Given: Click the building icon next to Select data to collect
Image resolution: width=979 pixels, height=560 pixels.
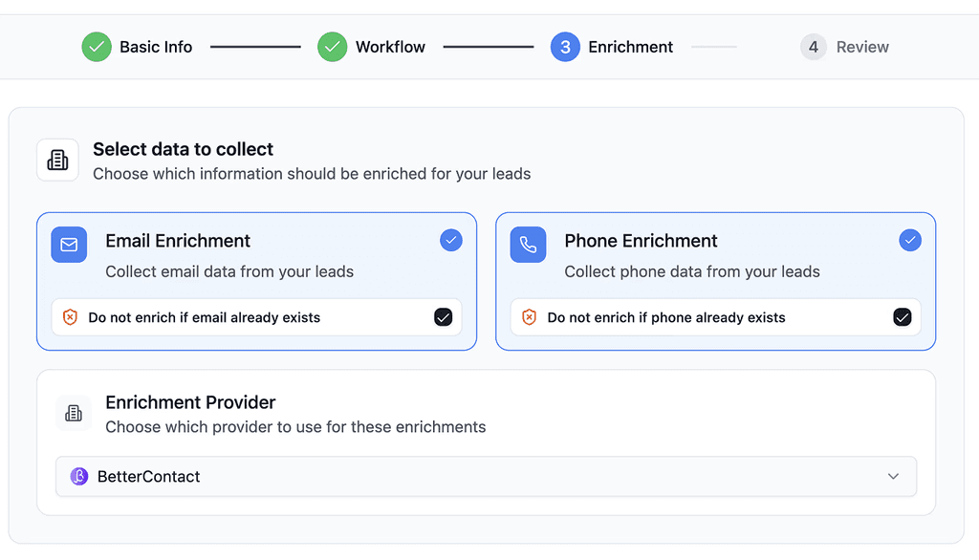Looking at the screenshot, I should click(x=57, y=160).
